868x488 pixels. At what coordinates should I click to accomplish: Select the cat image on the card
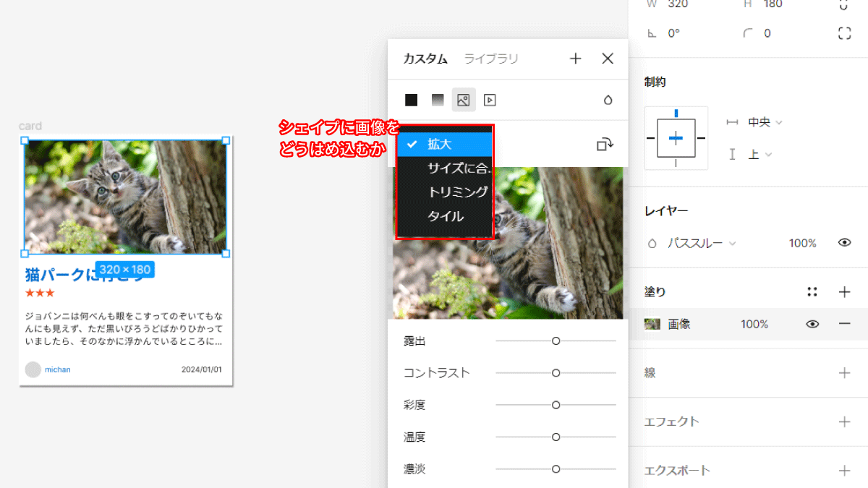pyautogui.click(x=125, y=197)
